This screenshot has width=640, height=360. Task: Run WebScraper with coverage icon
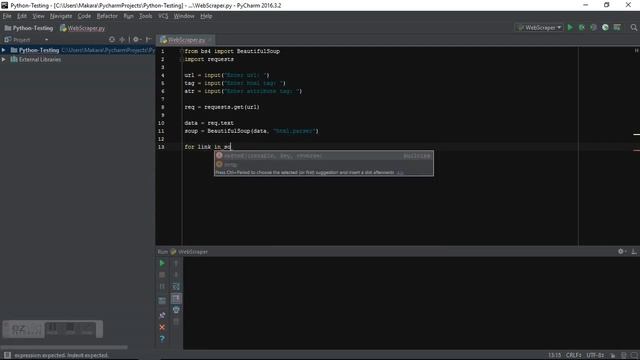point(593,27)
